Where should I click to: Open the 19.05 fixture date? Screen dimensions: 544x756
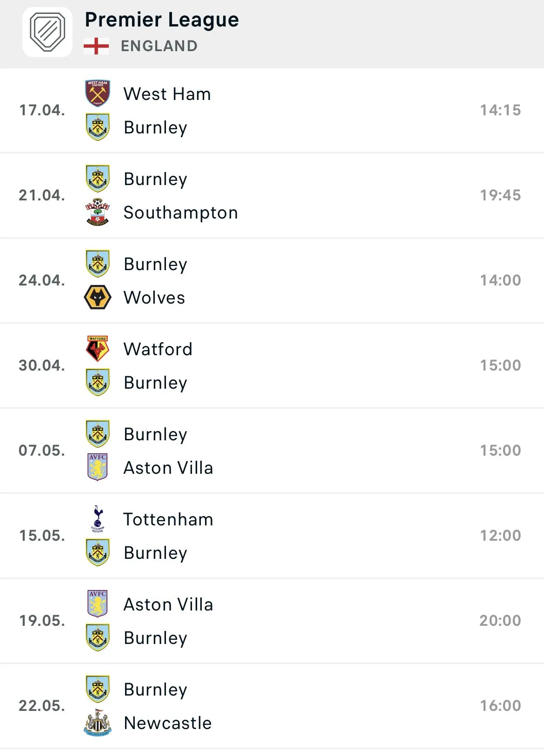(x=42, y=620)
